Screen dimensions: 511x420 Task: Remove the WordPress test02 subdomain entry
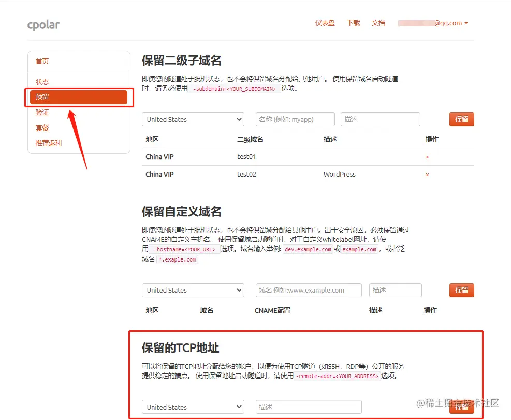427,175
